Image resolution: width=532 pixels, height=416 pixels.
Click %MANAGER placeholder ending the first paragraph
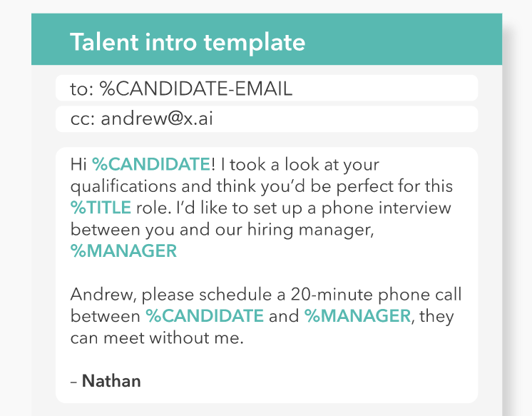point(123,251)
